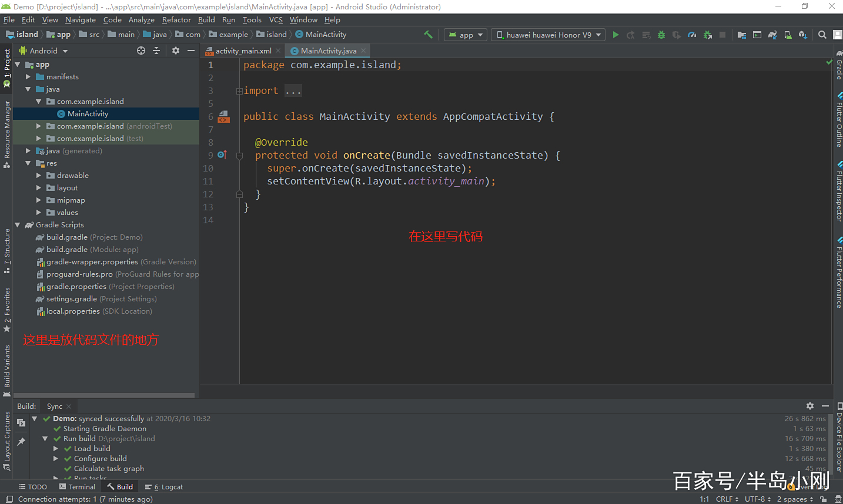
Task: Toggle the Resource Manager side panel
Action: click(x=7, y=134)
